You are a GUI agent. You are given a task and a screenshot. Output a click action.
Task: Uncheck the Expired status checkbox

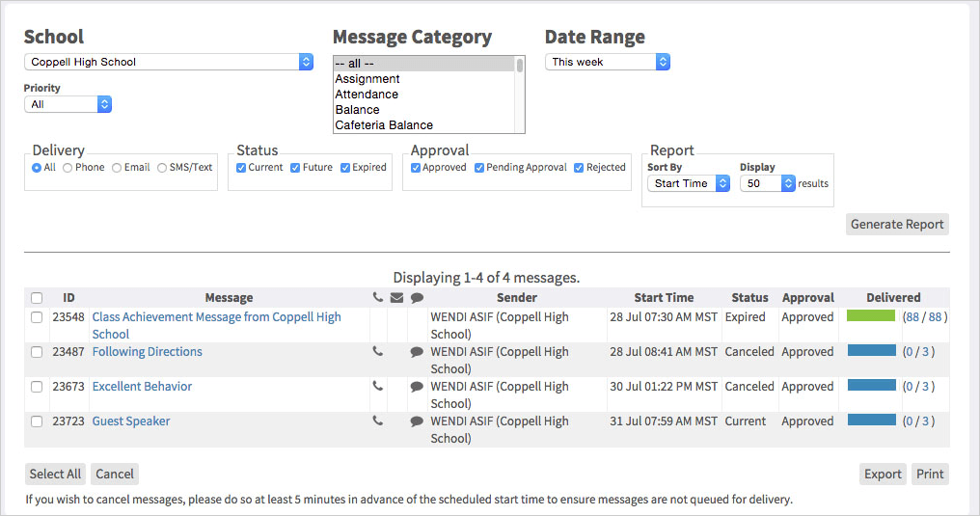coord(345,168)
